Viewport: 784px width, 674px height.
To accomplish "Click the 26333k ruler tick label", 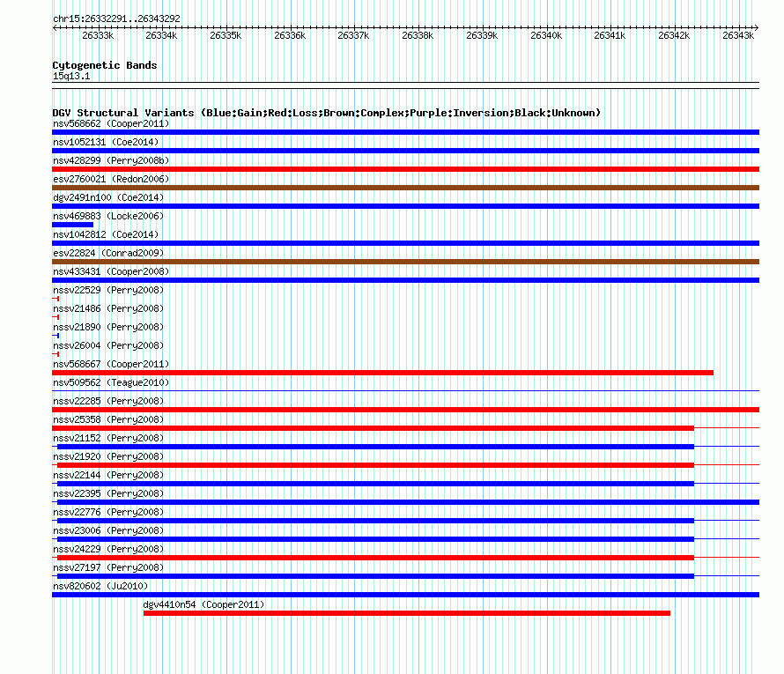I will [x=98, y=35].
